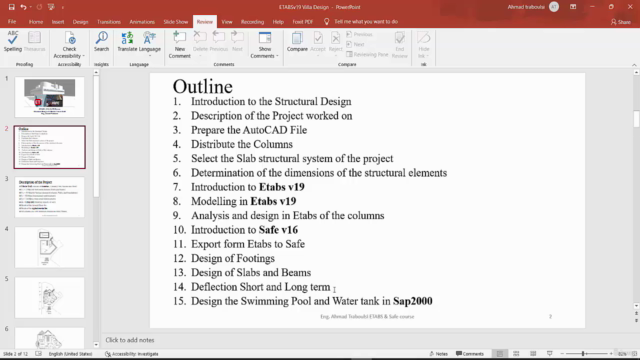Select slide 3 Description of the Project thumbnail

pos(49,197)
